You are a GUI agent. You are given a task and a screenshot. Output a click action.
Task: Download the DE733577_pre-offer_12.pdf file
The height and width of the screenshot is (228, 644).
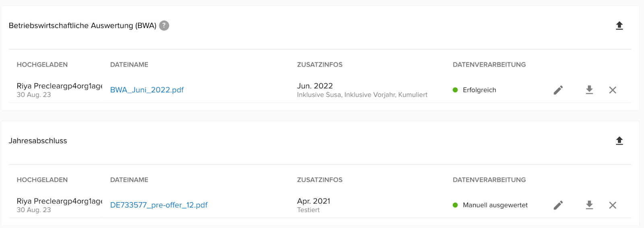tap(589, 205)
